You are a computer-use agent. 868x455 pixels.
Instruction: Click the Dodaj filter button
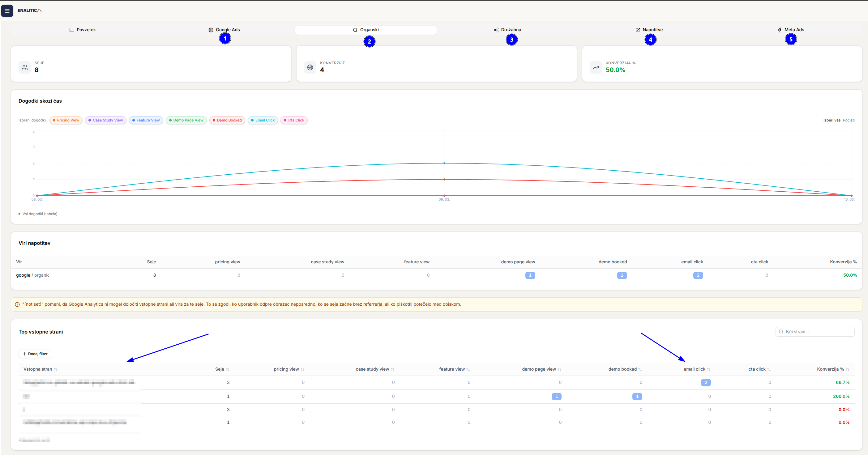pos(35,354)
